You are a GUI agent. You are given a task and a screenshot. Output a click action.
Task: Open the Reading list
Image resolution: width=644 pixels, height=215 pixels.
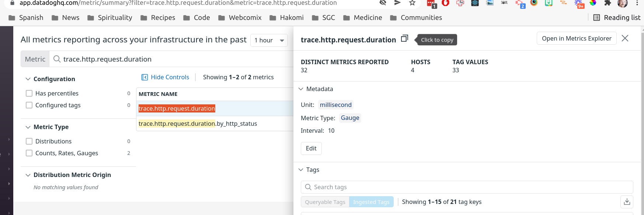[x=617, y=18]
